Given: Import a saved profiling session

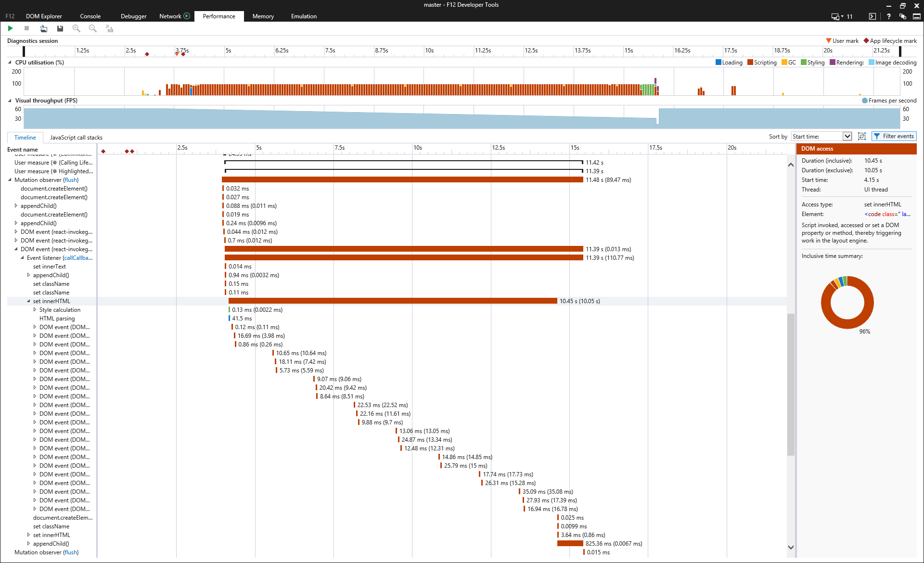Looking at the screenshot, I should pyautogui.click(x=43, y=28).
